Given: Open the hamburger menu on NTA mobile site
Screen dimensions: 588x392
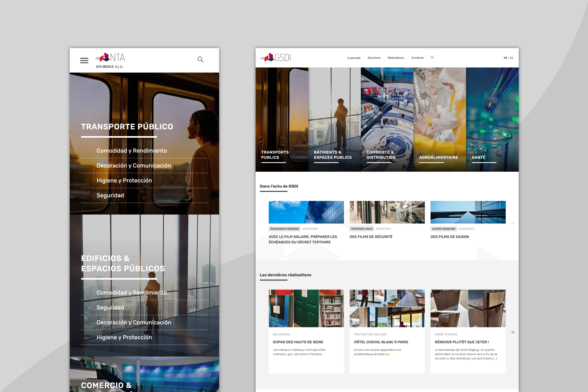Looking at the screenshot, I should coord(84,60).
